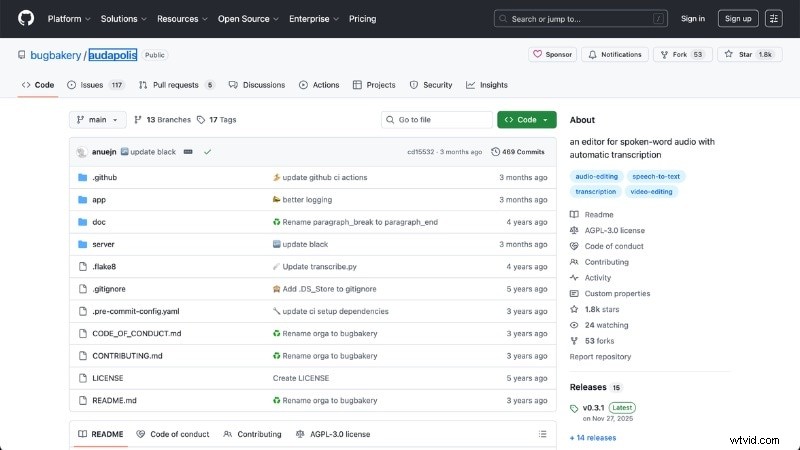Click the audio-editing topic tag
This screenshot has height=450, width=800.
[596, 176]
